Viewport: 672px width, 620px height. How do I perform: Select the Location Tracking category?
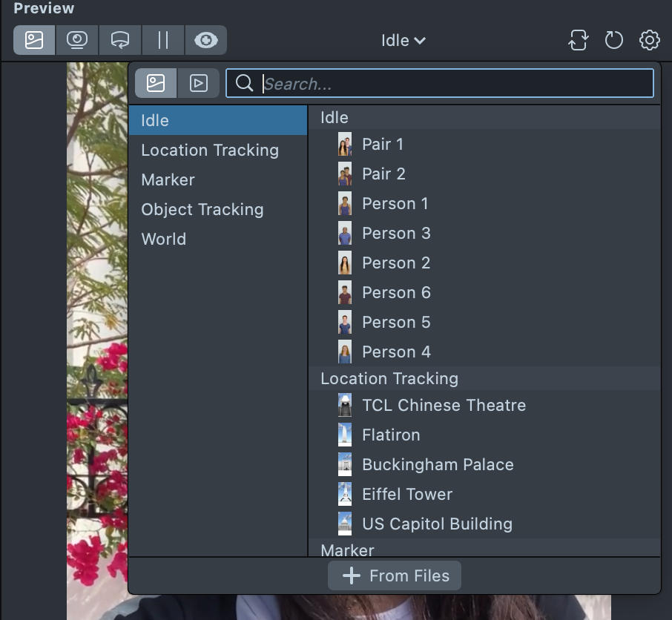[210, 150]
